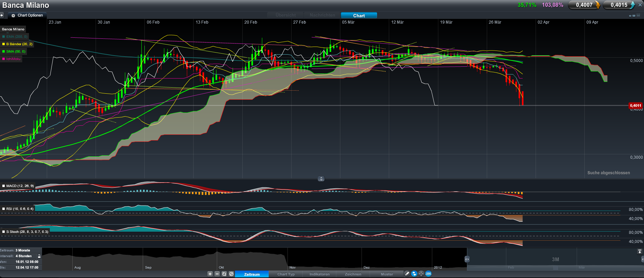
Task: Click the interval lock icon
Action: [39, 256]
